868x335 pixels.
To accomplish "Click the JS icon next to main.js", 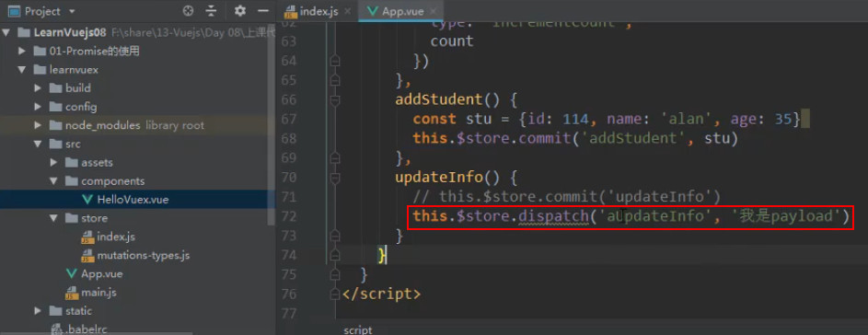I will (72, 293).
